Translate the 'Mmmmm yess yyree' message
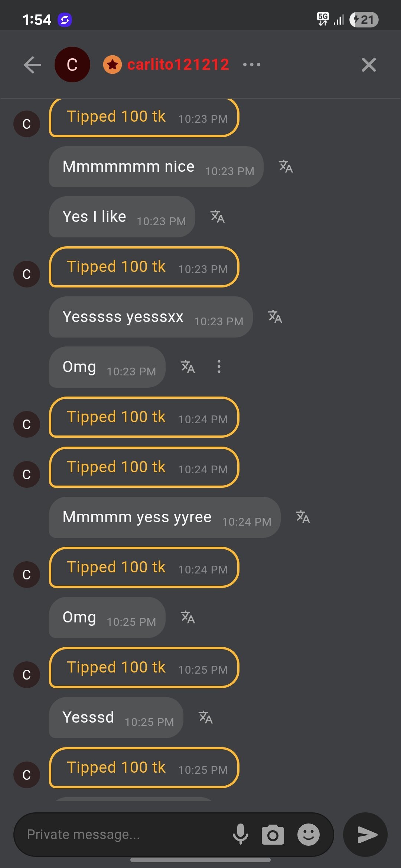 [303, 517]
